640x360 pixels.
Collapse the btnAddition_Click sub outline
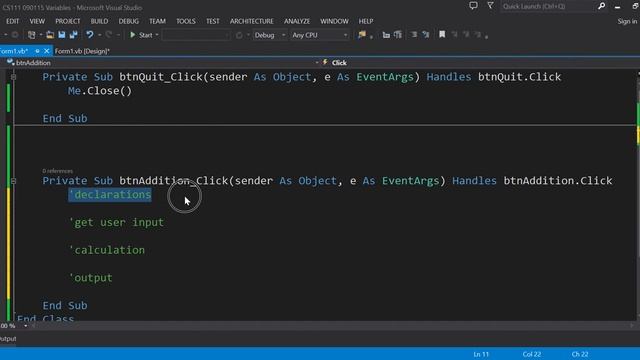[x=13, y=180]
